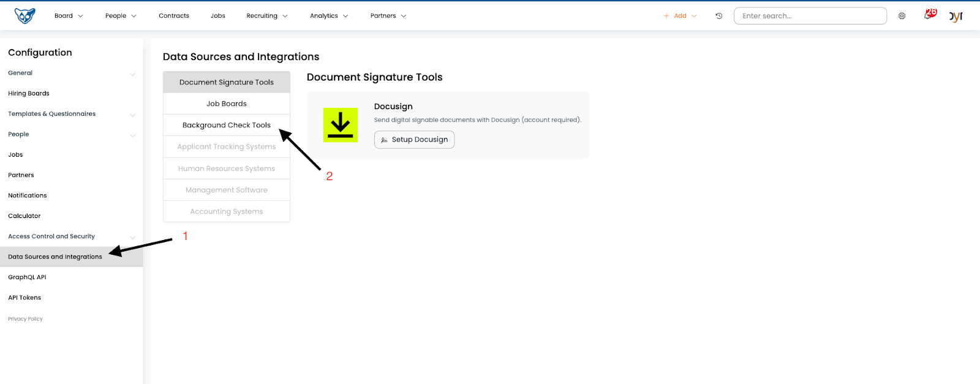Click the fox logo home icon
This screenshot has width=980, height=384.
pos(24,16)
